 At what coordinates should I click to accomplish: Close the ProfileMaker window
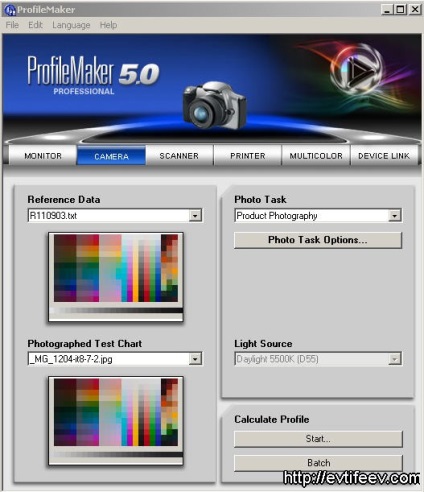[415, 10]
